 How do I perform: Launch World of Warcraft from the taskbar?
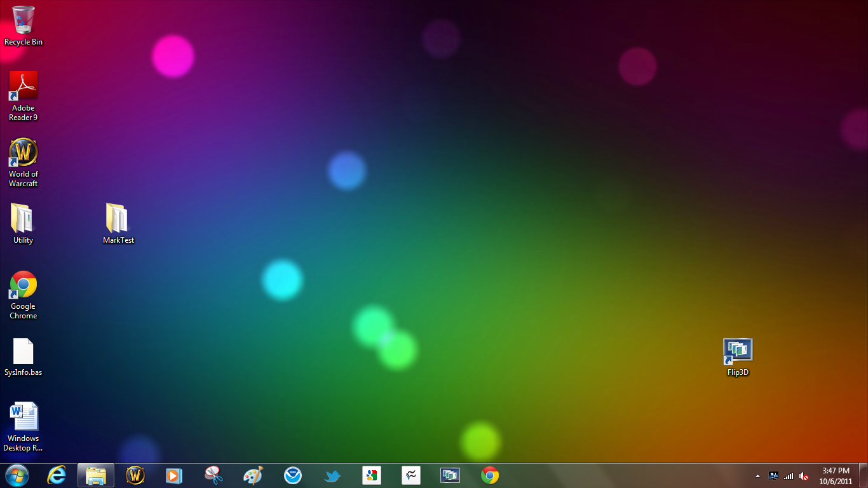pos(135,475)
